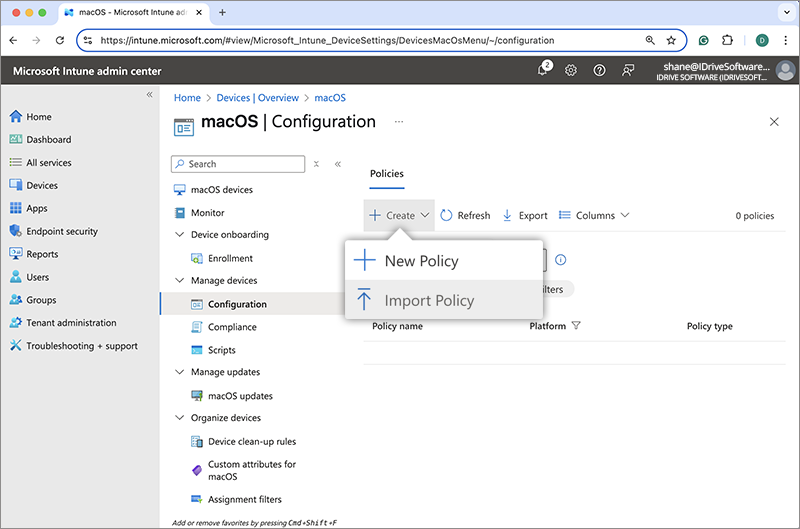Click the Platform column filter icon
The height and width of the screenshot is (529, 800).
point(576,326)
